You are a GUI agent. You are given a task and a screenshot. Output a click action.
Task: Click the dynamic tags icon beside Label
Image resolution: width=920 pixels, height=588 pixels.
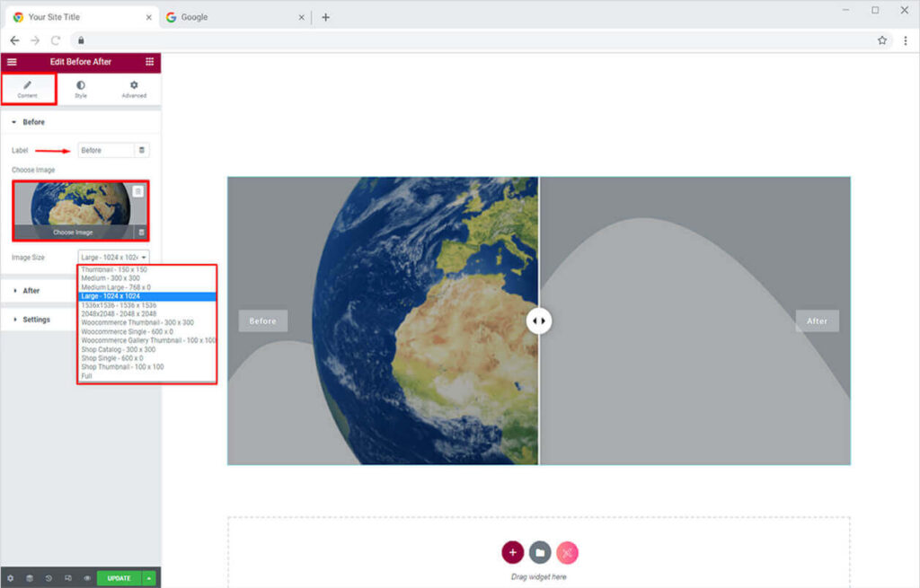click(x=142, y=150)
